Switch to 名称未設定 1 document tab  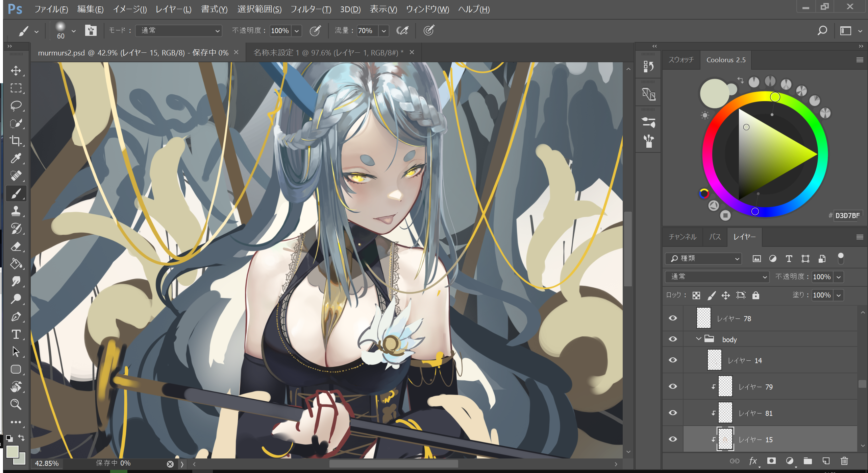(328, 53)
